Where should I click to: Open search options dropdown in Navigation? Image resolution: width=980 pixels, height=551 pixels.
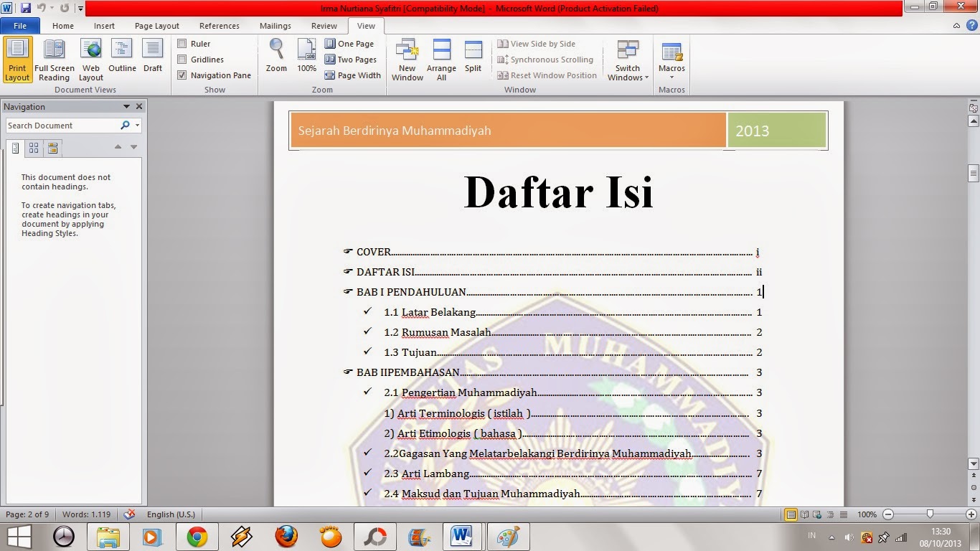137,126
